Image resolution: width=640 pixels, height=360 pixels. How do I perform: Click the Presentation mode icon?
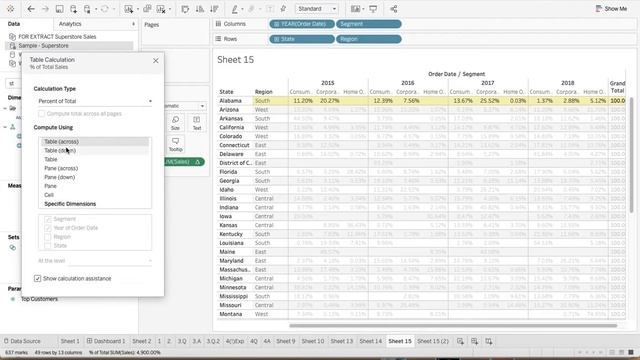click(x=373, y=9)
